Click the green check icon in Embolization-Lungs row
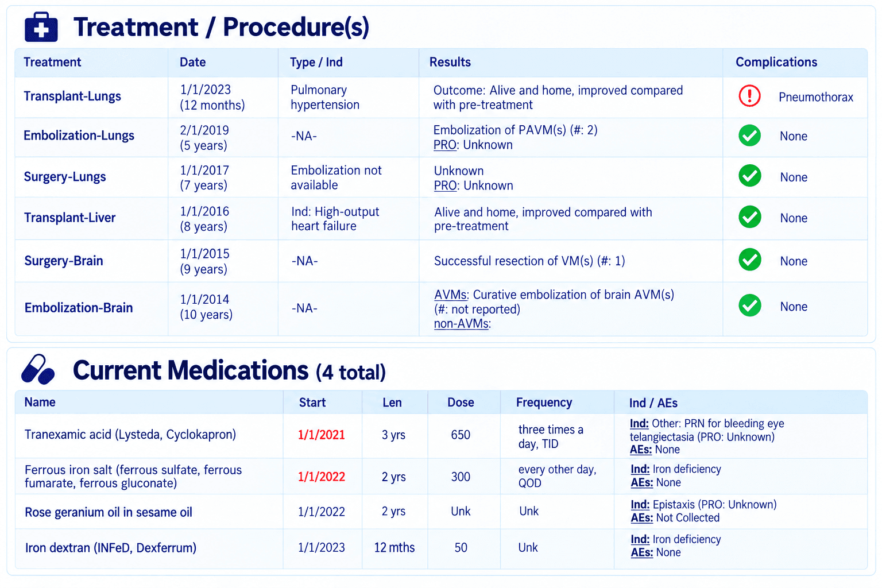This screenshot has height=588, width=882. (x=749, y=136)
